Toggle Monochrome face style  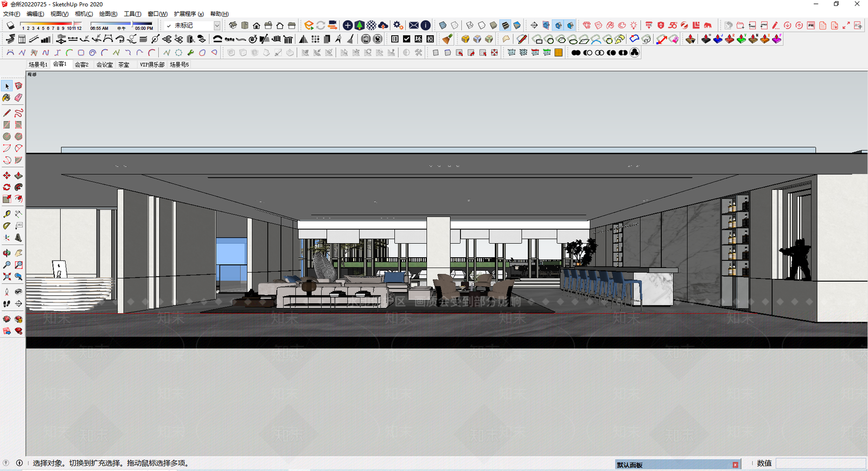[x=518, y=26]
